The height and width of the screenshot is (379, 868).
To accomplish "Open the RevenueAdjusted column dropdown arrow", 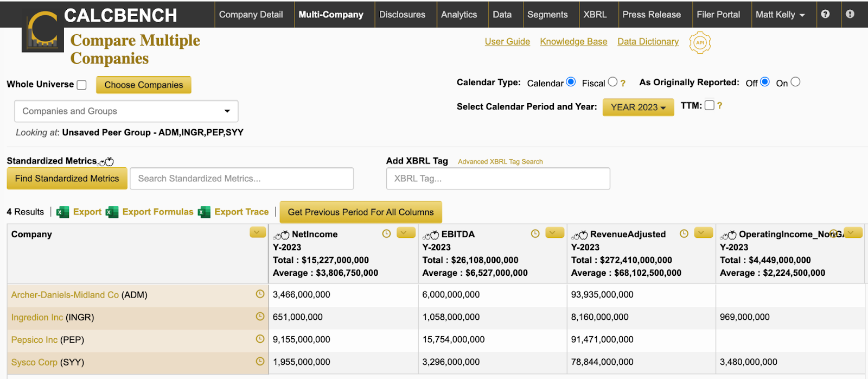I will point(704,233).
